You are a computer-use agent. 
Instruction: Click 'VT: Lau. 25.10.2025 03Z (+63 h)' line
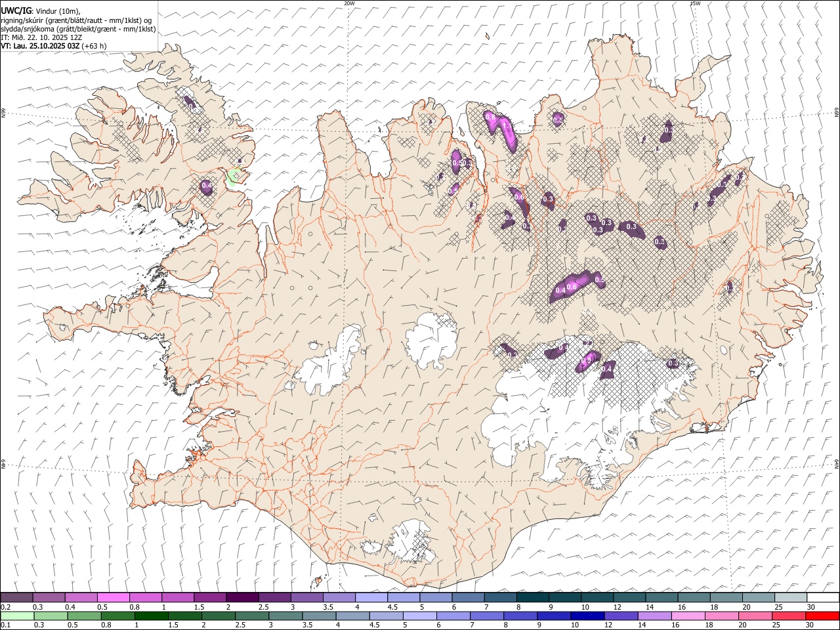tap(54, 46)
